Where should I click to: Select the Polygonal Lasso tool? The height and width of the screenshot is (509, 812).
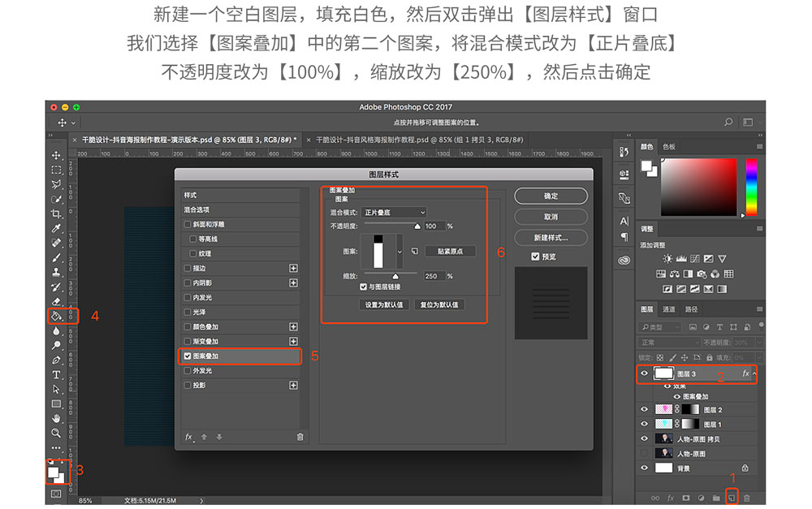click(56, 184)
